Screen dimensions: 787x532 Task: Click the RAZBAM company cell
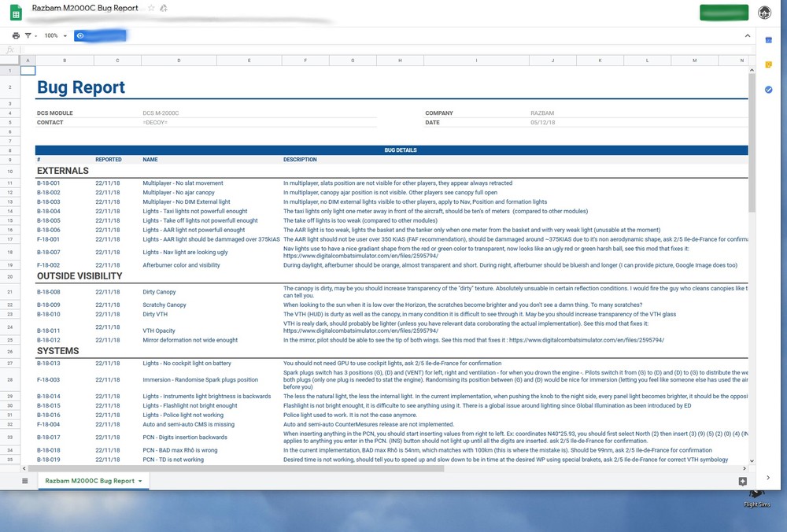(542, 113)
